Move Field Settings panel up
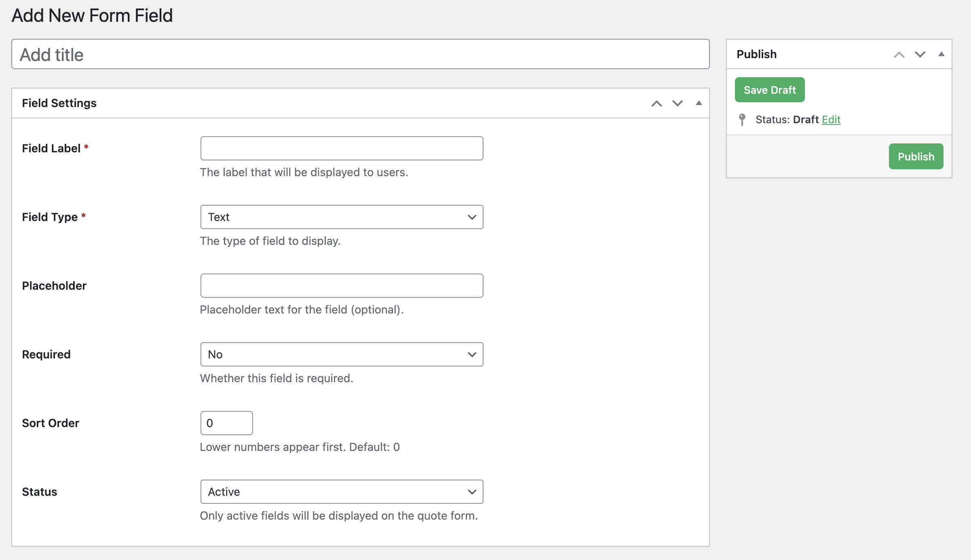Screen dimensions: 971x560 [x=656, y=103]
